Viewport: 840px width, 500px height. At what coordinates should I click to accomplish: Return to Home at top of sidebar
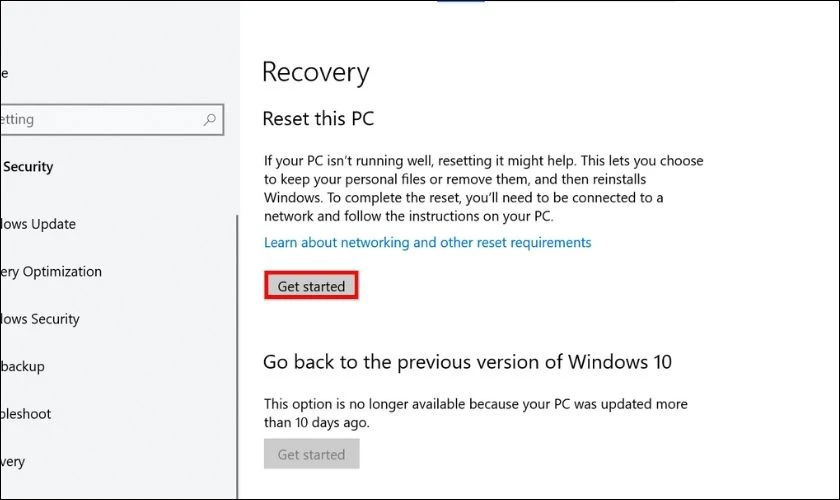pyautogui.click(x=4, y=73)
